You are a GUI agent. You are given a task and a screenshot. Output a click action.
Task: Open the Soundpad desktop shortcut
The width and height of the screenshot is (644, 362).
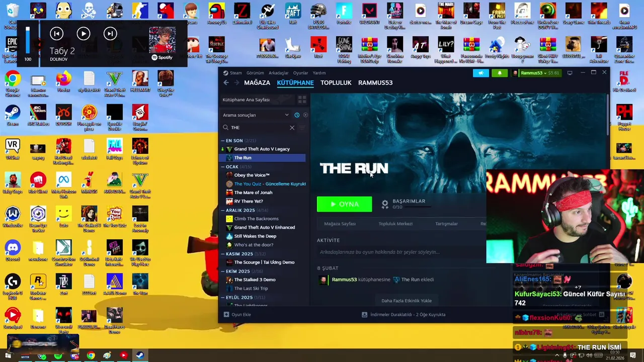click(x=13, y=319)
